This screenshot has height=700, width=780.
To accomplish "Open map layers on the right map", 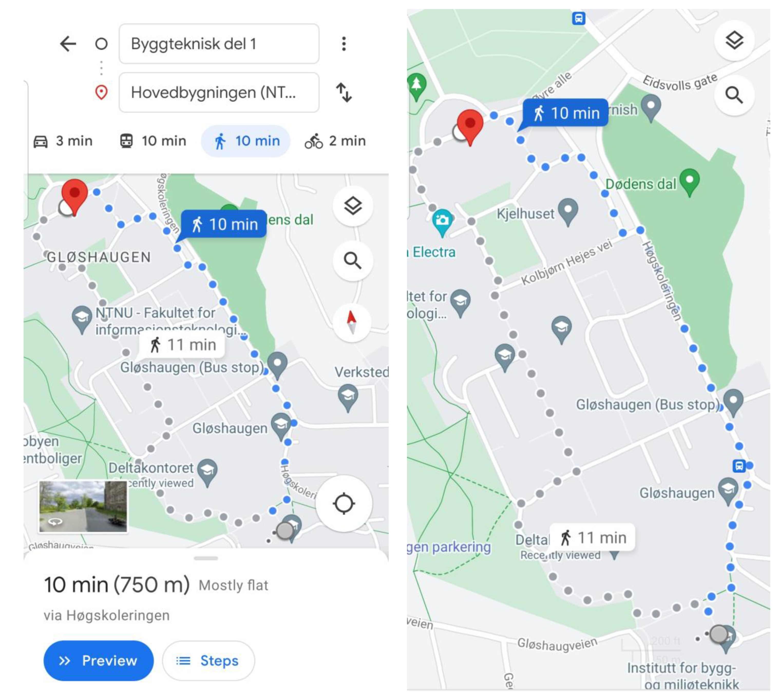I will (734, 40).
